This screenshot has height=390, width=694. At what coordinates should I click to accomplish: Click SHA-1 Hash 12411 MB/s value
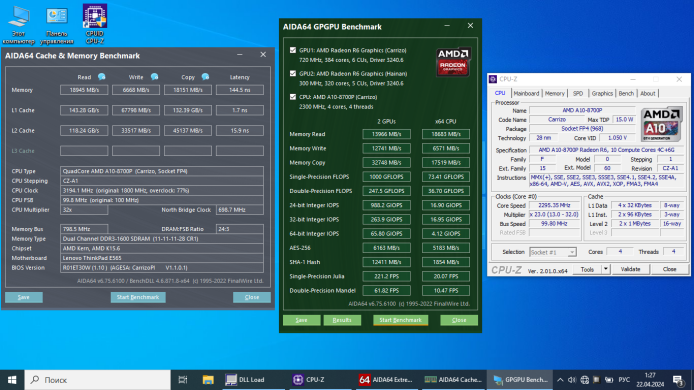(x=386, y=262)
